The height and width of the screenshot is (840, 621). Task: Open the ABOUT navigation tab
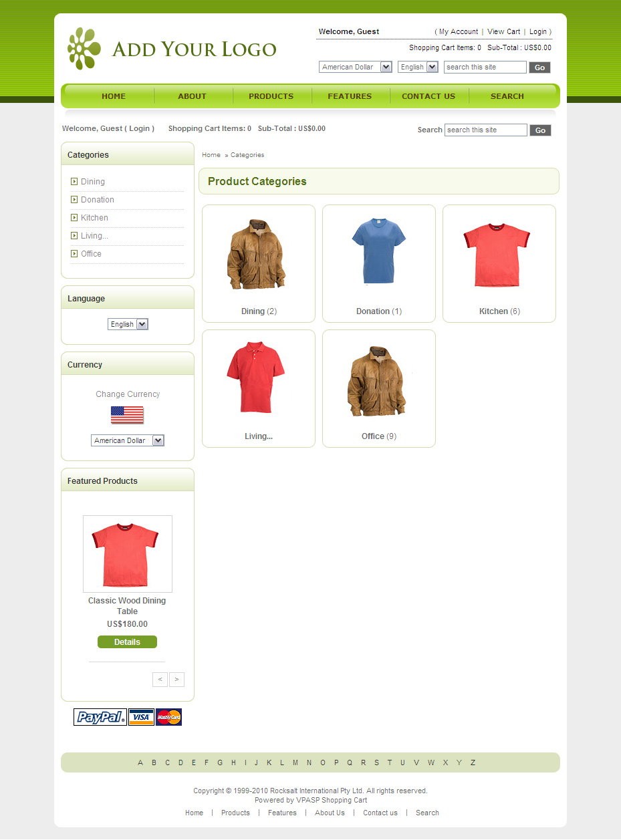[x=193, y=96]
